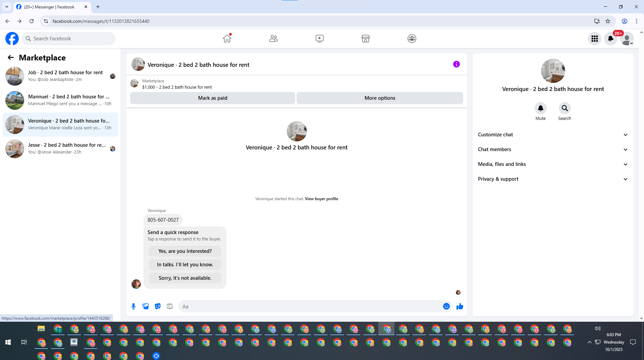The height and width of the screenshot is (360, 644).
Task: Send a thumbs-up like
Action: [x=460, y=306]
